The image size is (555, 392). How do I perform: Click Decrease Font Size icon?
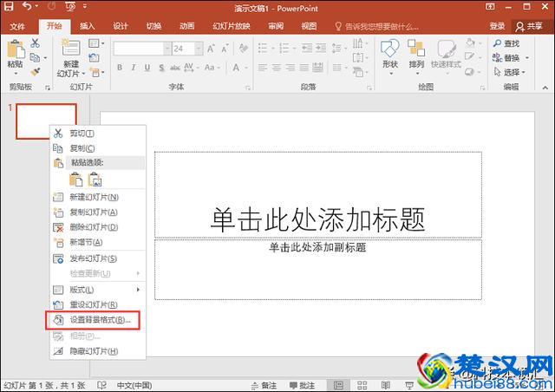[225, 49]
